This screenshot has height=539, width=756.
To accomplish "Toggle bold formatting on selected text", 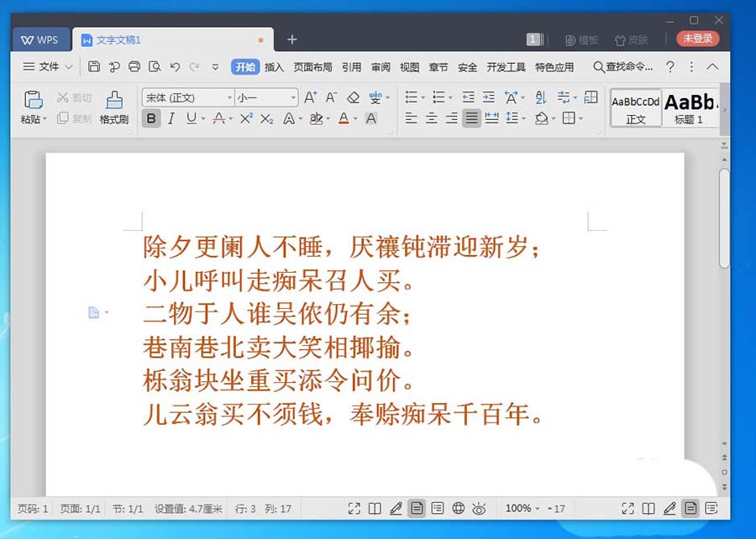I will tap(152, 118).
